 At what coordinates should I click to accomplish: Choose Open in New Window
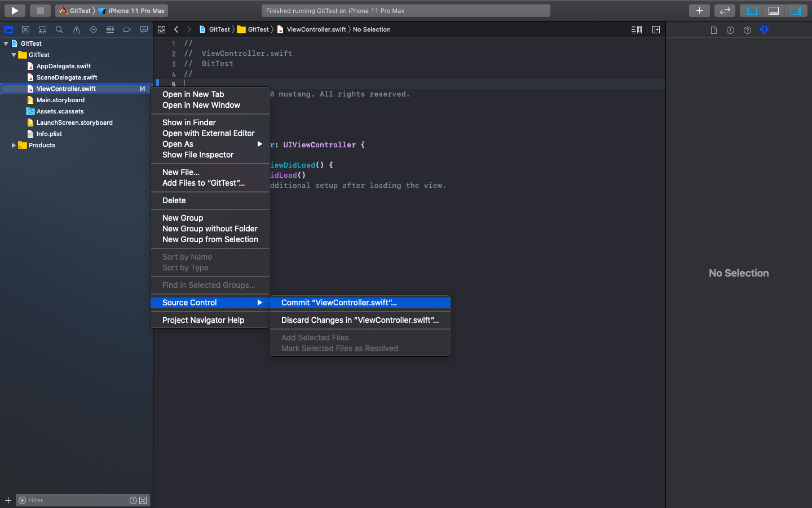210,105
